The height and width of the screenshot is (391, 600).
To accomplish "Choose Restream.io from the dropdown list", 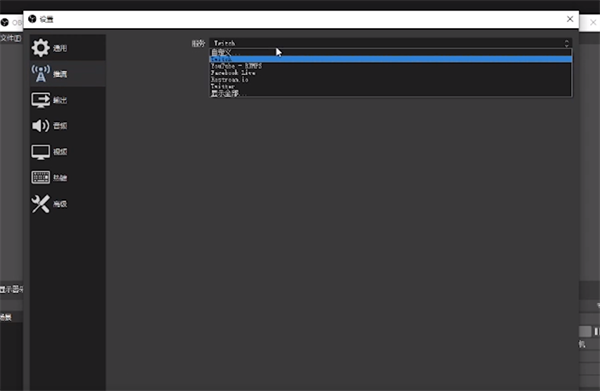I will [391, 80].
